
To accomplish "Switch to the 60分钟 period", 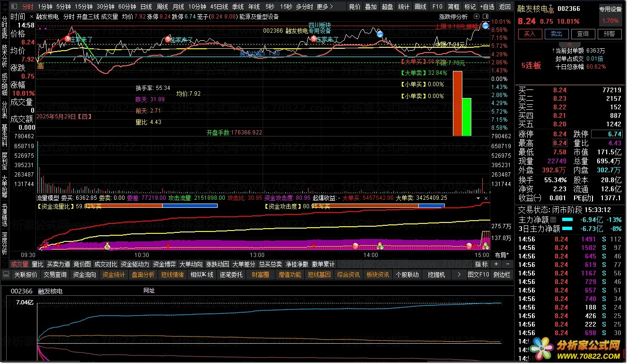I will (127, 7).
